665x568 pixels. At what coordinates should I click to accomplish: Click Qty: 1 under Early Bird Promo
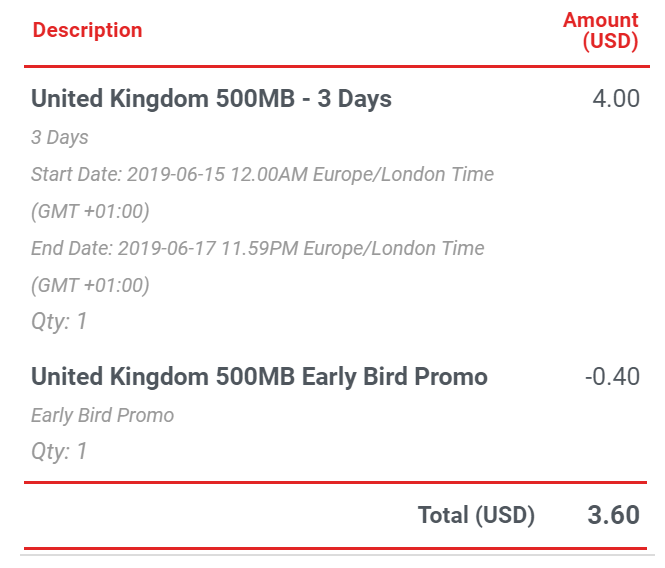[x=59, y=451]
